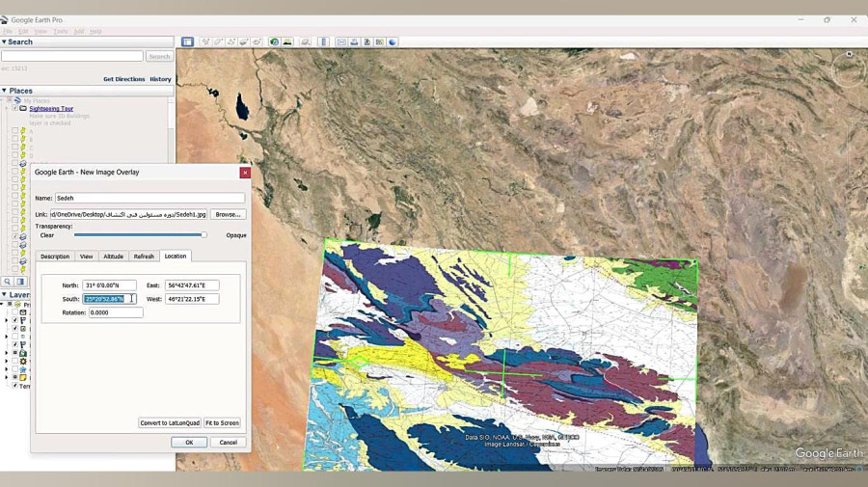Cancel the New Image Overlay dialog
This screenshot has width=868, height=487.
coord(228,443)
